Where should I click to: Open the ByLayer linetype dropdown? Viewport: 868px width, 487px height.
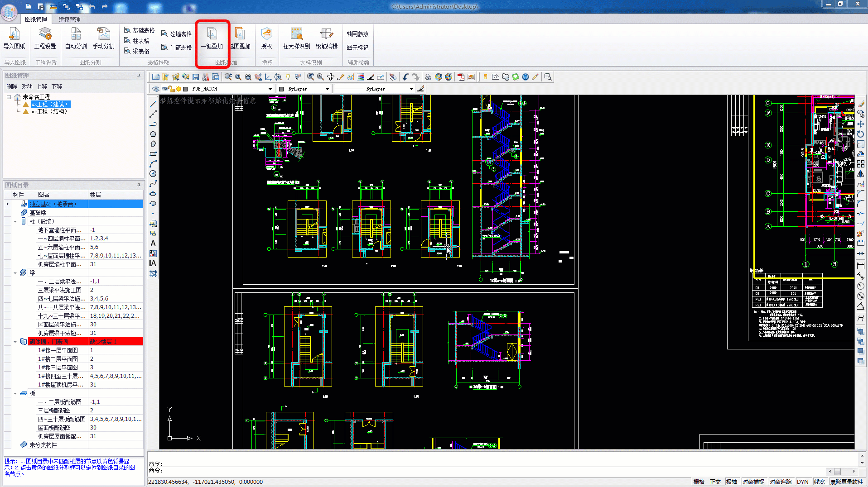click(411, 89)
